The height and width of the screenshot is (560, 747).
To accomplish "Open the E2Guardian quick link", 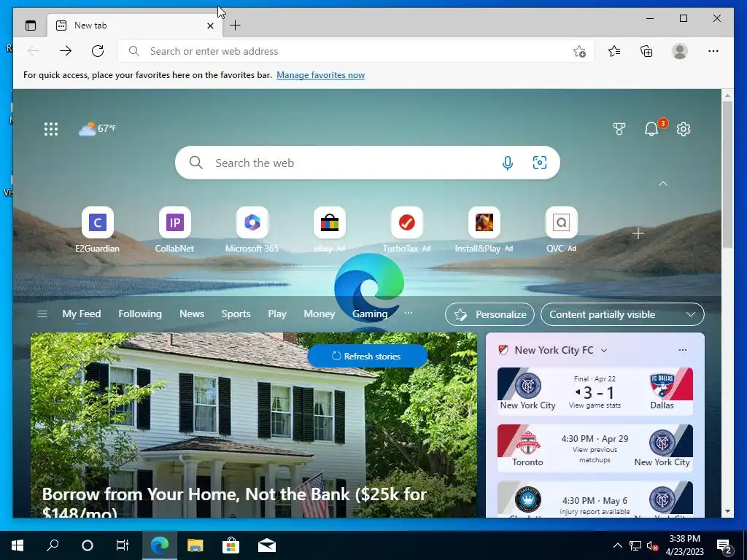I will click(x=98, y=230).
